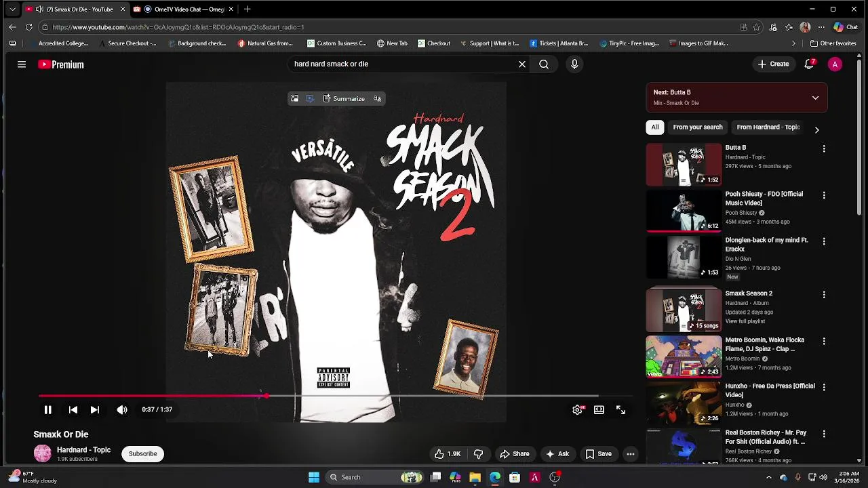The height and width of the screenshot is (488, 868).
Task: Click View full playlist link
Action: [x=745, y=321]
